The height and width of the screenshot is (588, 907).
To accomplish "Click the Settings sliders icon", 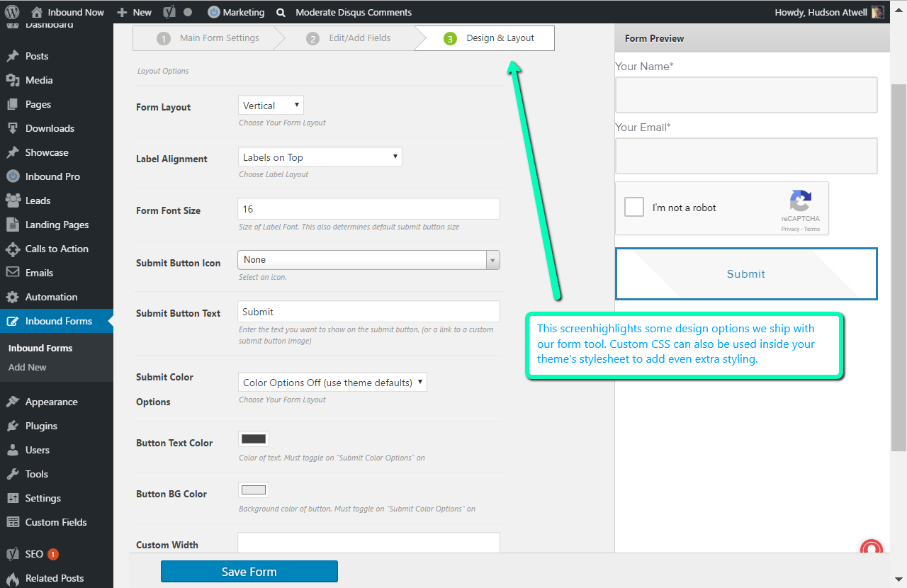I will pos(13,498).
